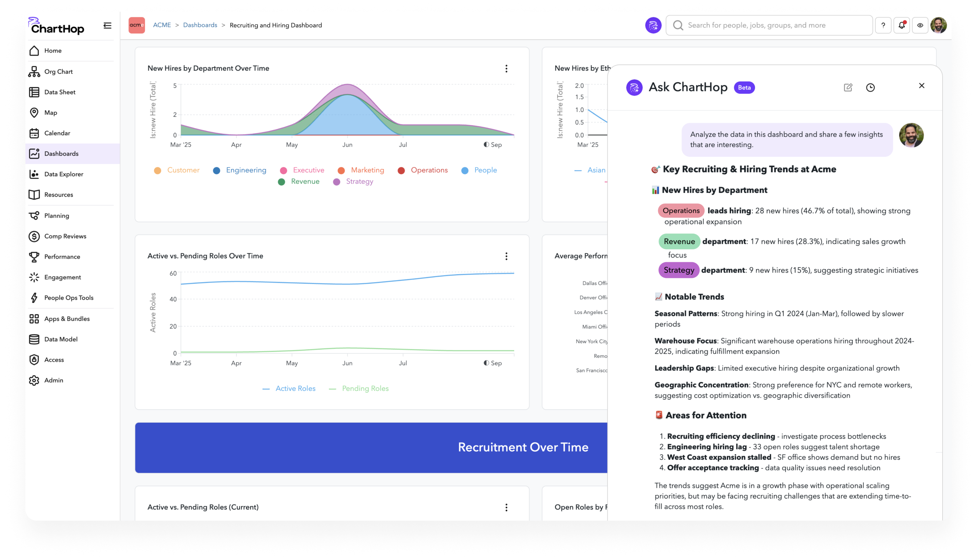
Task: Click the Ask ChartHop AI button in header
Action: 653,25
